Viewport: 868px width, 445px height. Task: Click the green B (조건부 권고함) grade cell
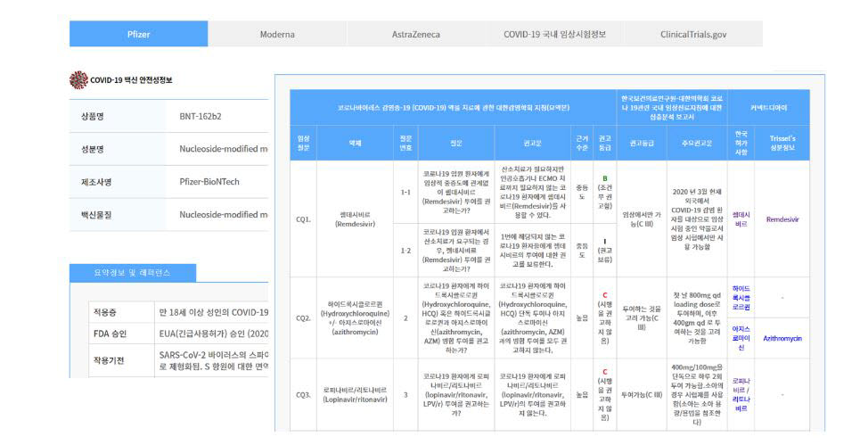pos(604,193)
